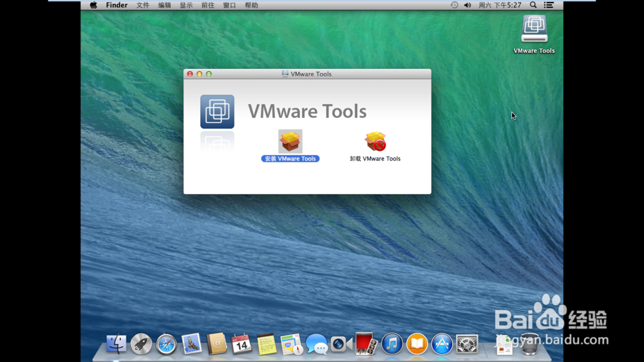The width and height of the screenshot is (644, 362).
Task: Open the Apple menu
Action: [x=93, y=5]
